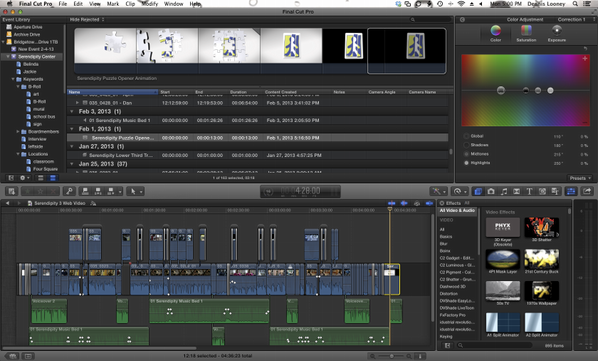Select the Shadows color control
This screenshot has height=361, width=598.
click(x=466, y=145)
